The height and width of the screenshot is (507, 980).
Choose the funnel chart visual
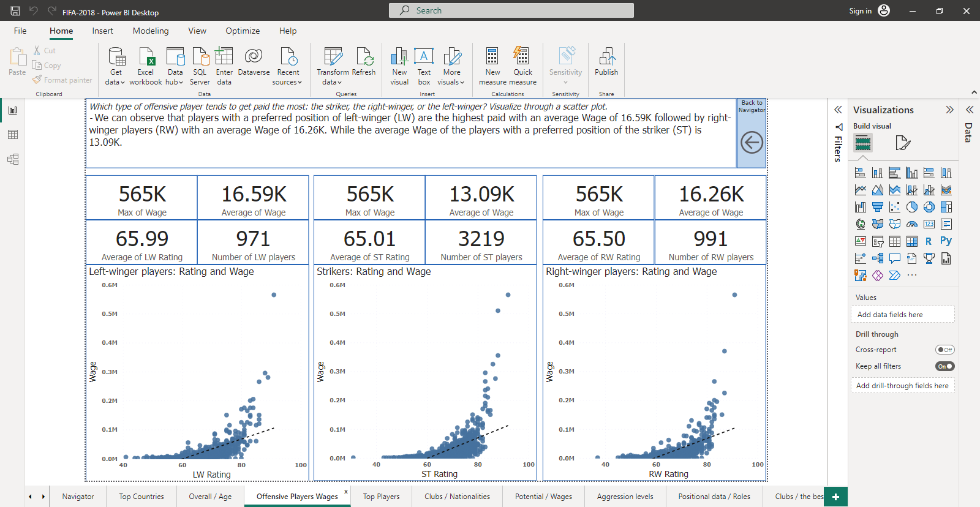[x=878, y=207]
